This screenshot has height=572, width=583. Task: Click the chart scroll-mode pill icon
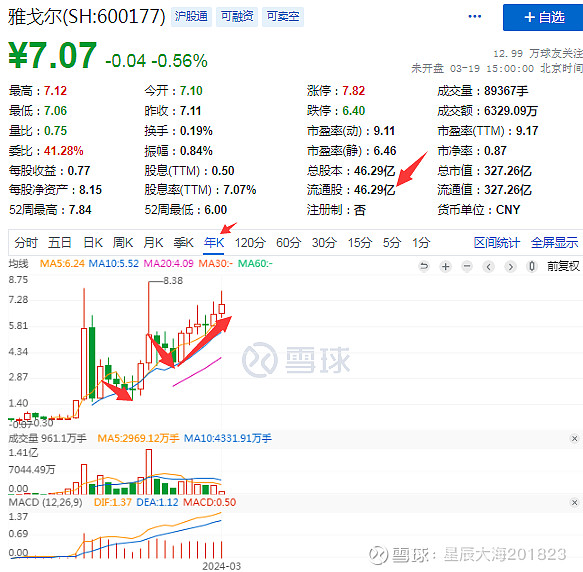click(532, 266)
